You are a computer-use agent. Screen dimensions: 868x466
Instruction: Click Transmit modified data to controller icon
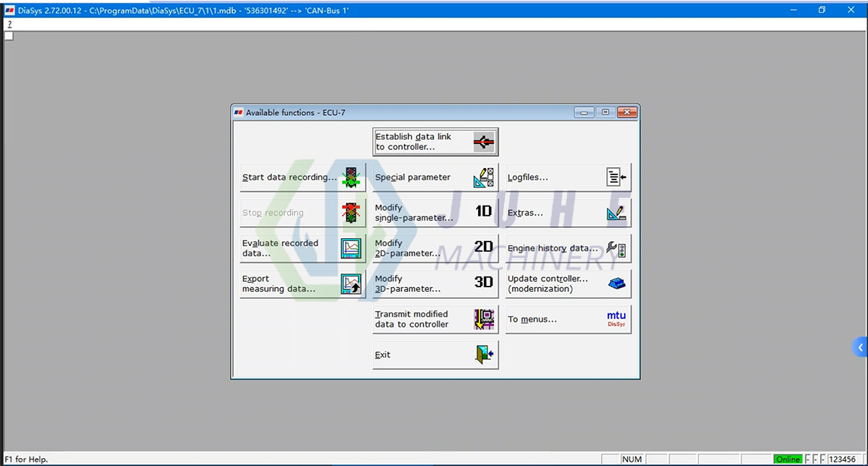[484, 319]
